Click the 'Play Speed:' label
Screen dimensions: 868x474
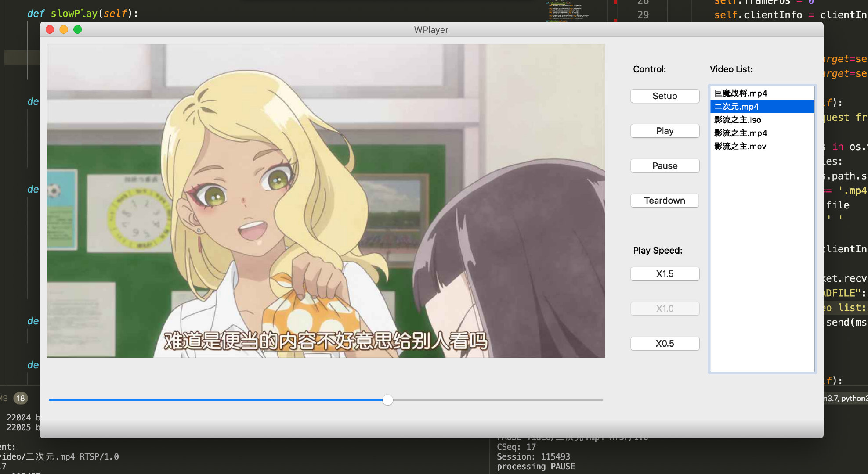tap(658, 251)
